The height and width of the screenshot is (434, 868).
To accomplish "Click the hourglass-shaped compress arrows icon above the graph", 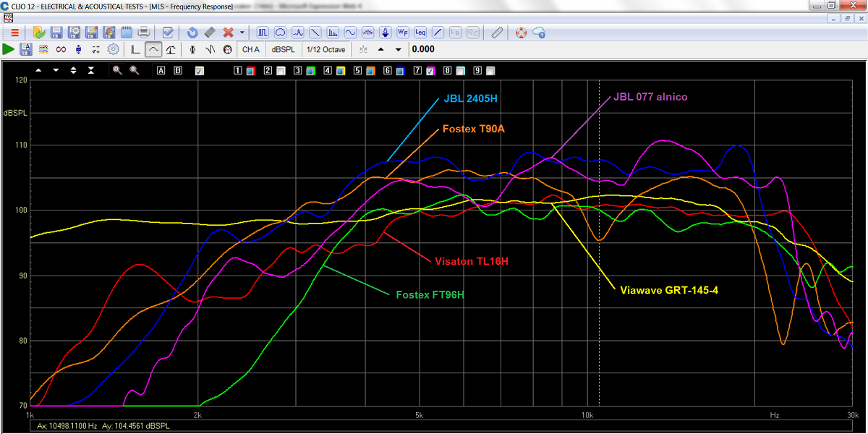I will pyautogui.click(x=91, y=70).
